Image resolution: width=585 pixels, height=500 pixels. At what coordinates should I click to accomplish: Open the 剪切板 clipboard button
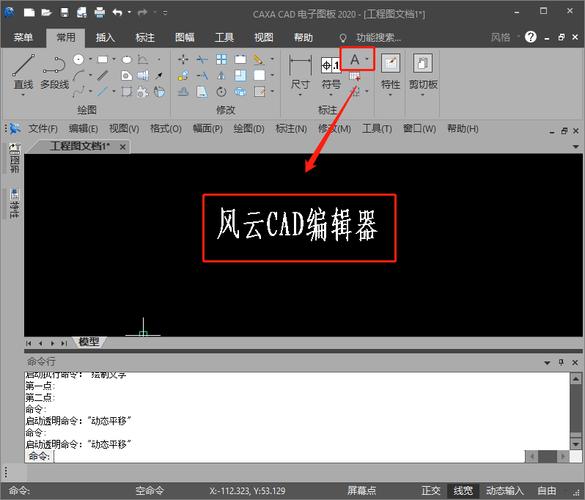coord(423,72)
